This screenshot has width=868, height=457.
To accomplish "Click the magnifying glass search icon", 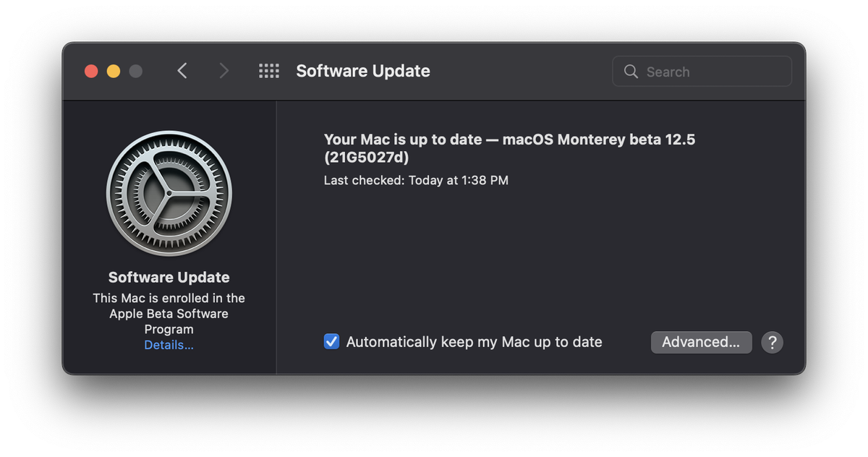I will click(x=631, y=72).
